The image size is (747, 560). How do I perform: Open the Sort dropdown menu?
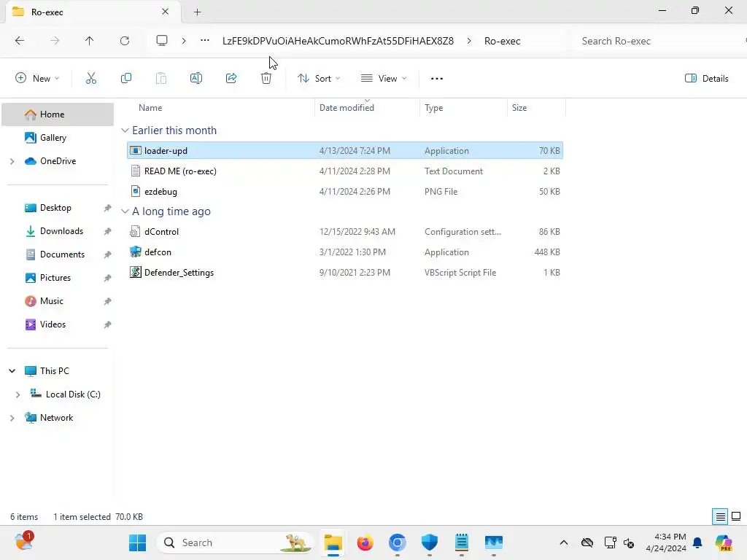(x=319, y=79)
